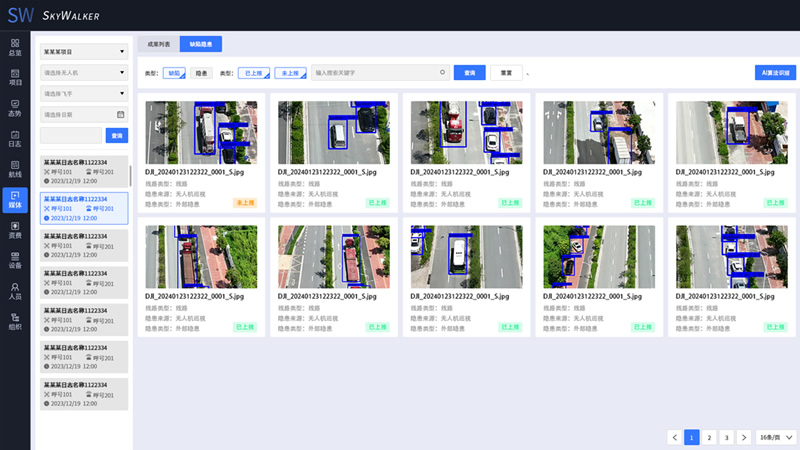This screenshot has width=800, height=450.
Task: Open the 总览 overview sidebar icon
Action: click(15, 47)
